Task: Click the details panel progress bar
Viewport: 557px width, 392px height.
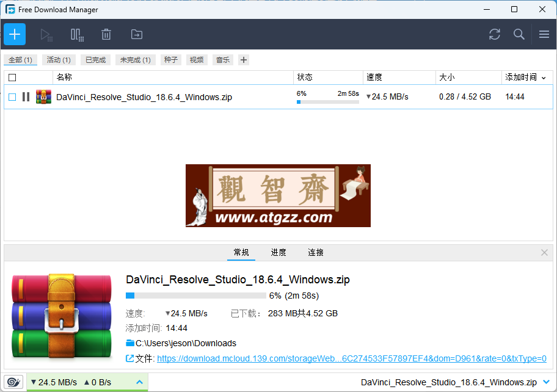Action: click(x=195, y=296)
